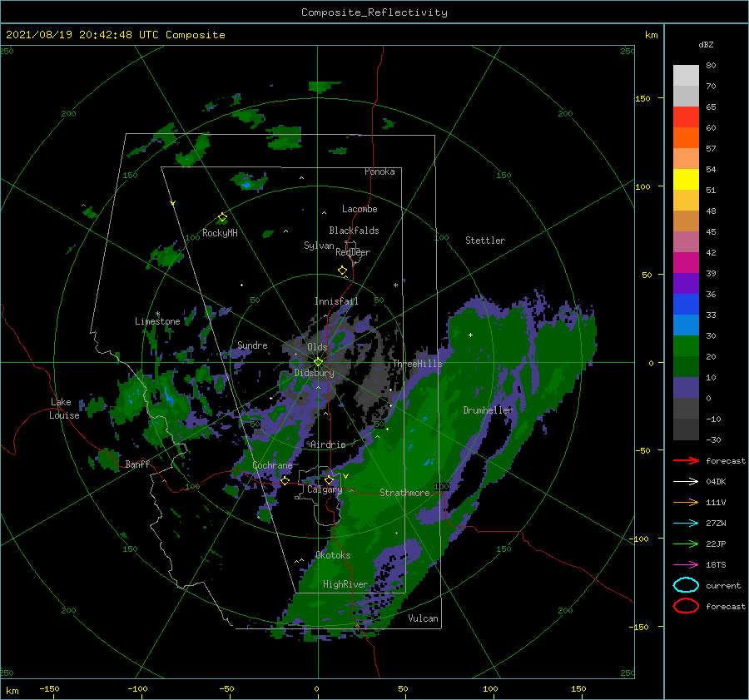
Task: Click the red 'forecast' ellipse legend icon
Action: point(686,605)
